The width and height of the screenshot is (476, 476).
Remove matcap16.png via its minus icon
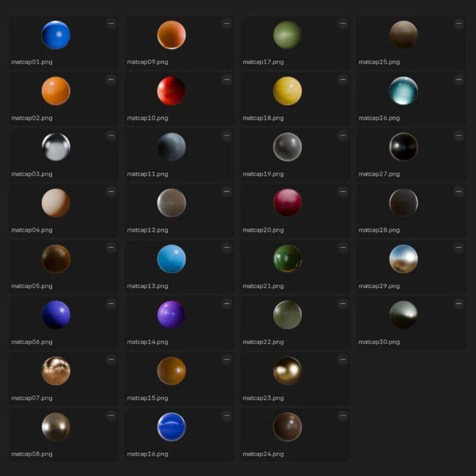point(227,415)
